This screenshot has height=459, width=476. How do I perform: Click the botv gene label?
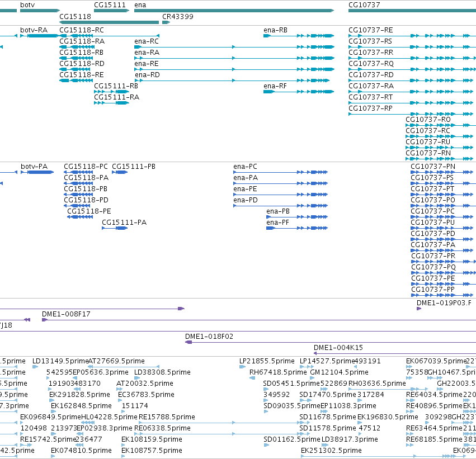(27, 5)
